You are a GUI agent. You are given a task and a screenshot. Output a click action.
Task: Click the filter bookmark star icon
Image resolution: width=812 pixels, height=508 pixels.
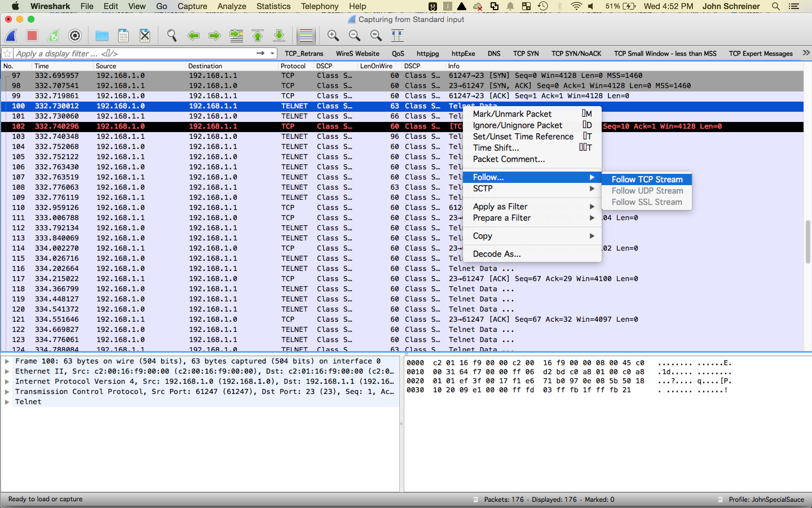click(x=7, y=53)
